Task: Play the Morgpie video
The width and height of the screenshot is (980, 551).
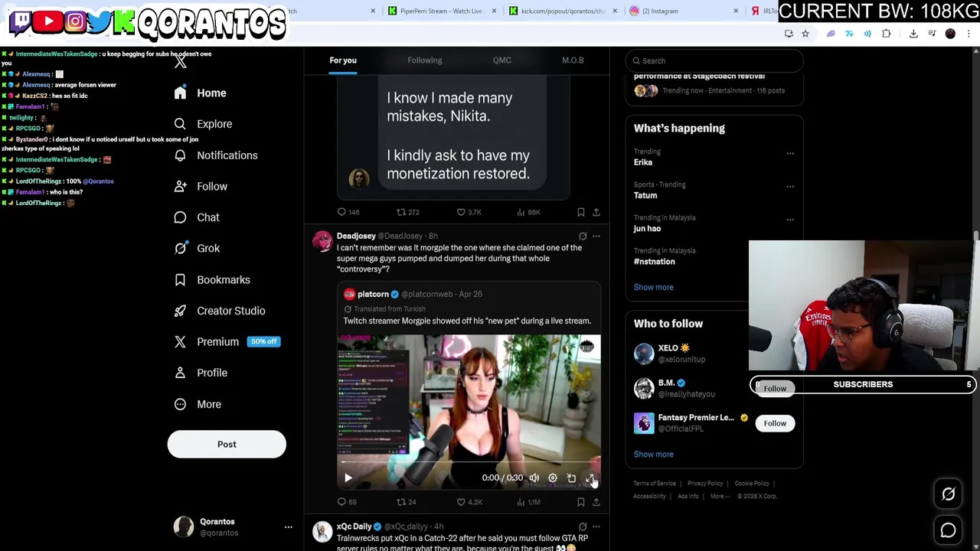Action: (x=348, y=478)
